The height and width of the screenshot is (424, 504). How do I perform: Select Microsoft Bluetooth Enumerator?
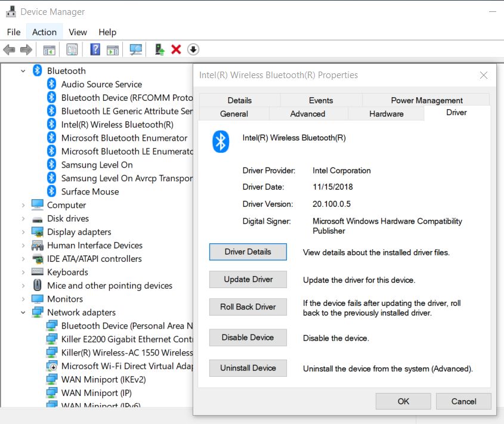tap(124, 138)
